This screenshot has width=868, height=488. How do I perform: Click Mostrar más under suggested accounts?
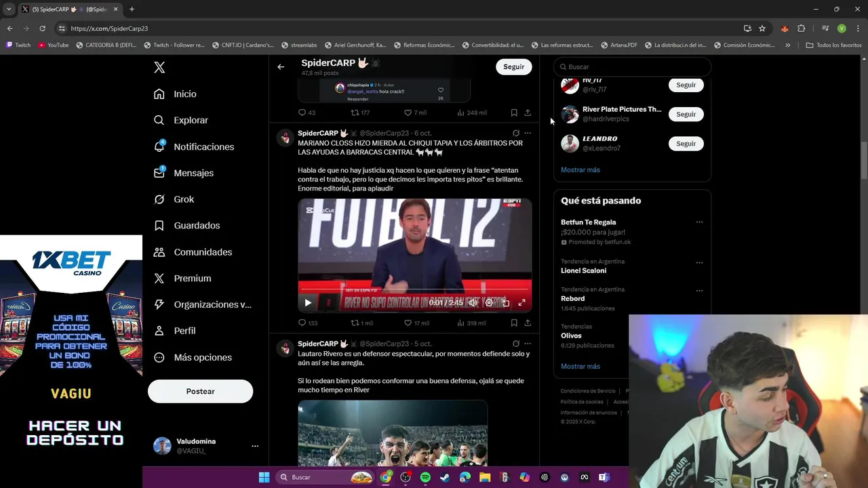pyautogui.click(x=580, y=169)
